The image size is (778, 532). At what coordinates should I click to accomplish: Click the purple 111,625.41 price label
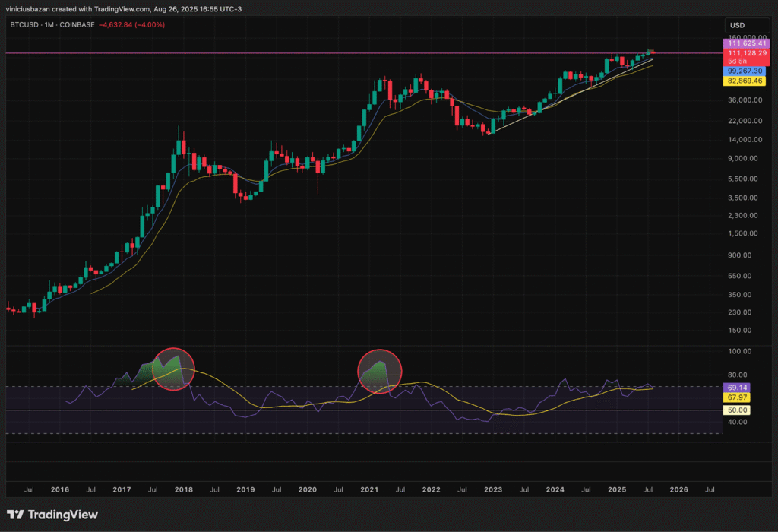pos(745,45)
